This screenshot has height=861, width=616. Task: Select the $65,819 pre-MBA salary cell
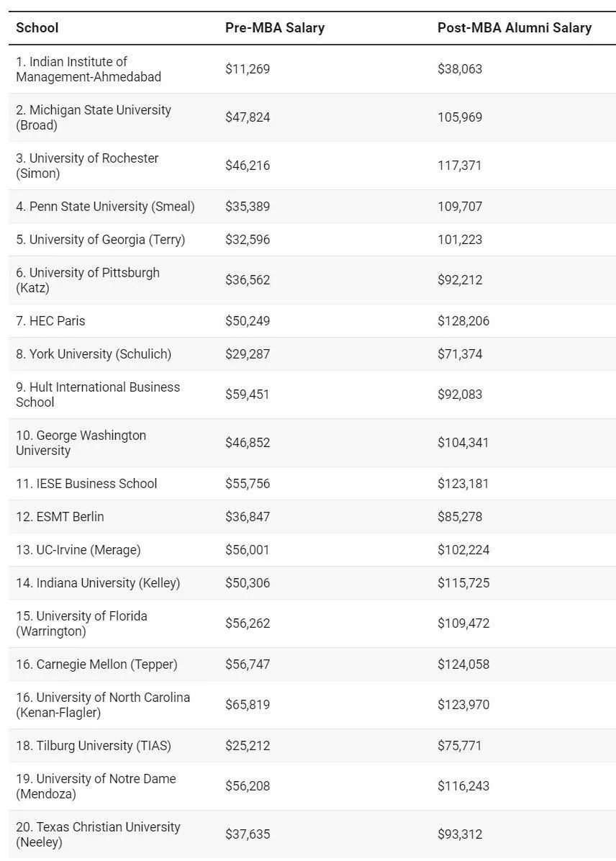coord(248,705)
